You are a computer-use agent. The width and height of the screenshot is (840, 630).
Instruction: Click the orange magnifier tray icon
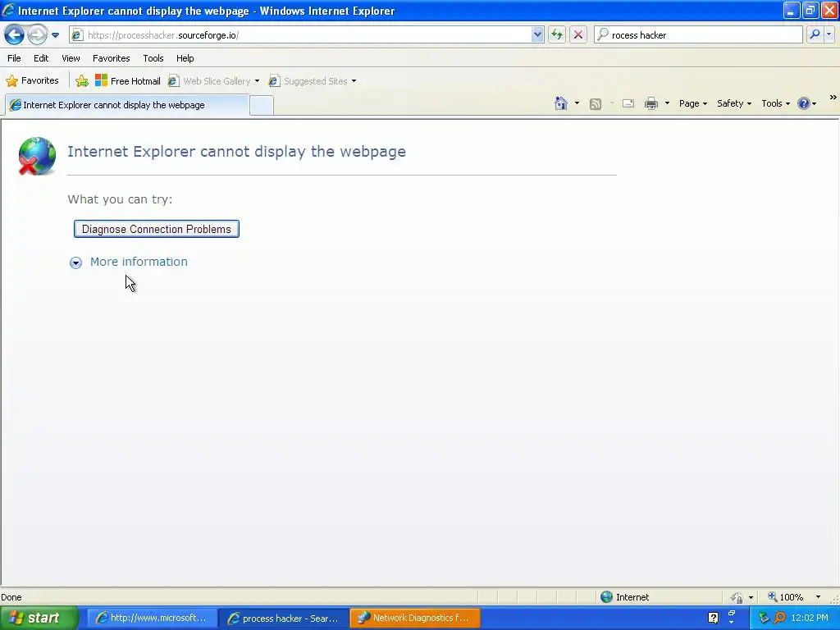[780, 619]
